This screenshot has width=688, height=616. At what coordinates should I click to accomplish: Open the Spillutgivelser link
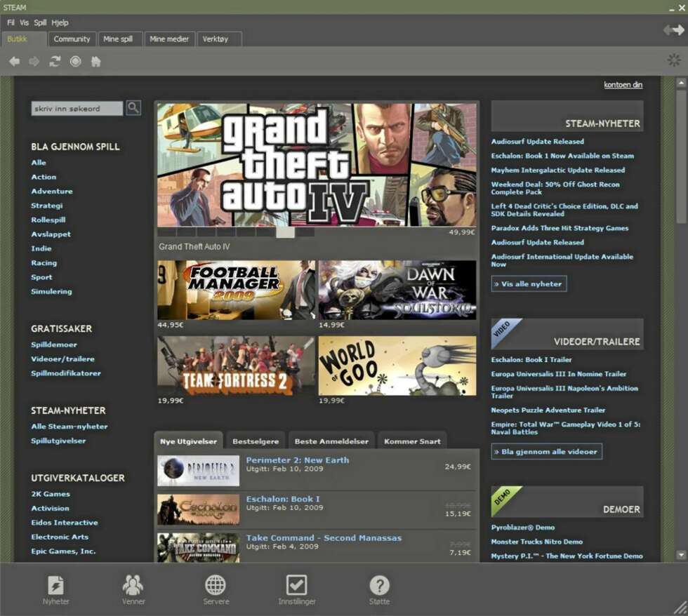58,441
